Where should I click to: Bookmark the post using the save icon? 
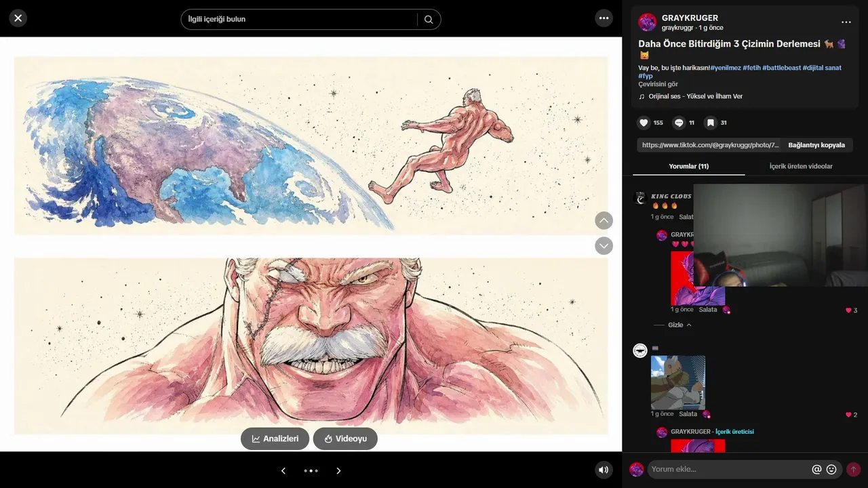(710, 123)
